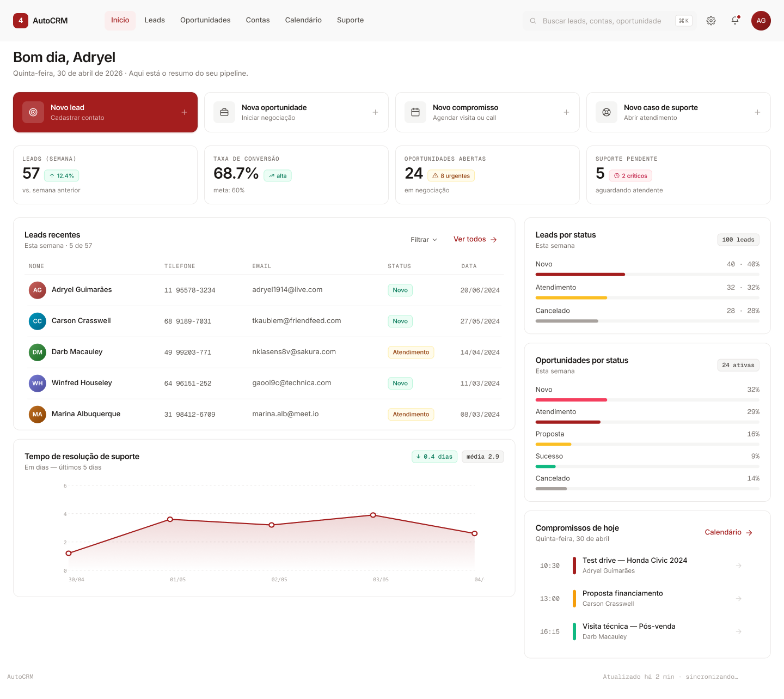The width and height of the screenshot is (784, 699).
Task: Click Novo lead button
Action: point(105,112)
